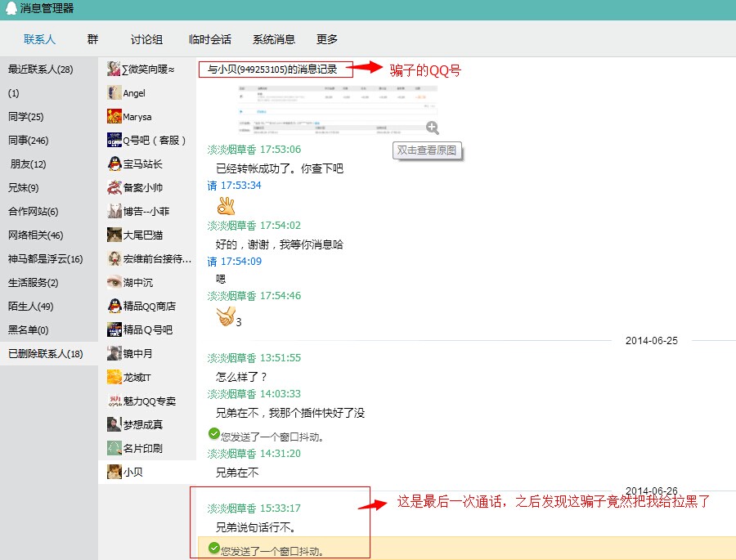Click sender line 请 17:54:09
Screen dimensions: 736x560
[x=234, y=262]
